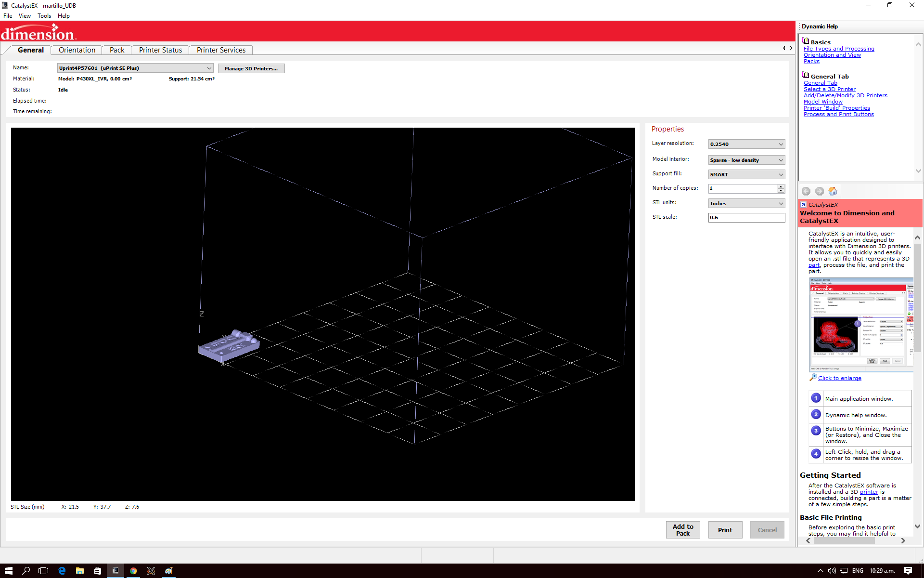The image size is (924, 578).
Task: Open File Explorer from taskbar
Action: [79, 571]
